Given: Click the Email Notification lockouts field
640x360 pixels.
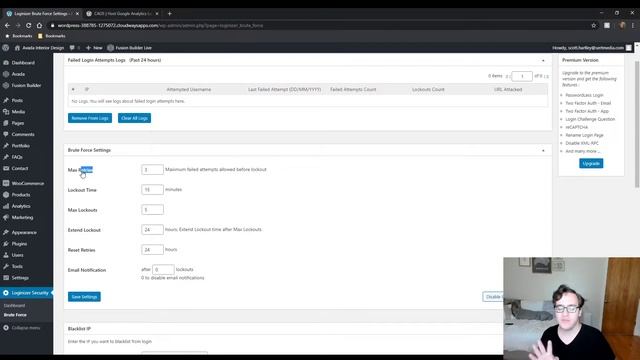Looking at the screenshot, I should pyautogui.click(x=163, y=270).
